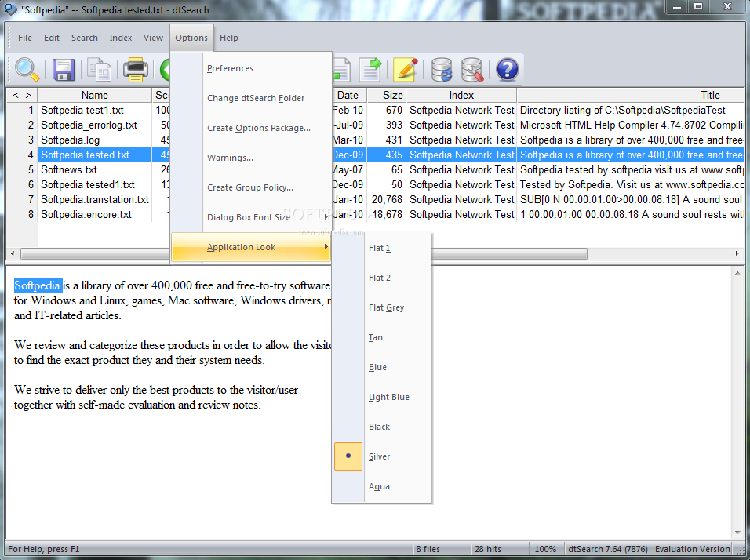Select the Flat 2 look
750x560 pixels.
pos(382,278)
